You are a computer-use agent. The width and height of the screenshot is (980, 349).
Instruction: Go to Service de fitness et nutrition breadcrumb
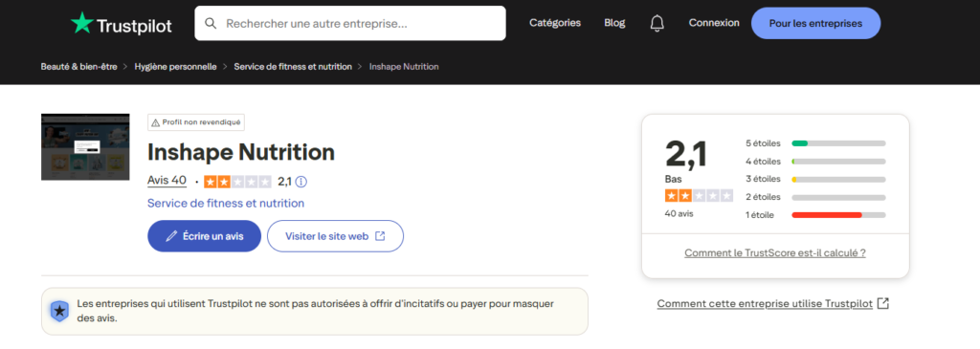293,66
